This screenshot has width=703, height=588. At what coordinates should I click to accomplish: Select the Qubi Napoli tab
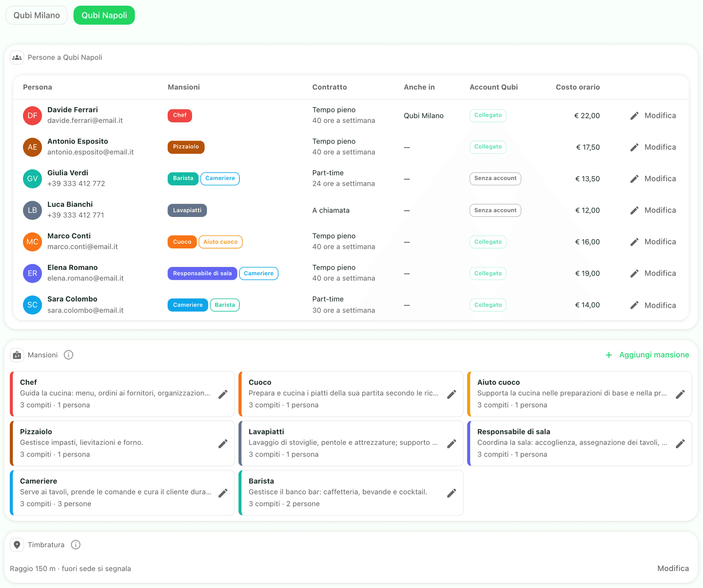(x=104, y=15)
